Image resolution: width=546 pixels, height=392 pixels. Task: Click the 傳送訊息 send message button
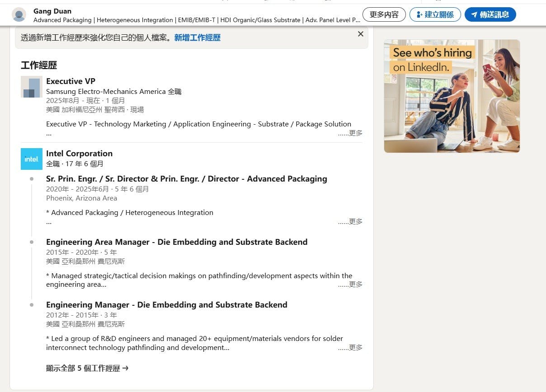click(x=490, y=14)
